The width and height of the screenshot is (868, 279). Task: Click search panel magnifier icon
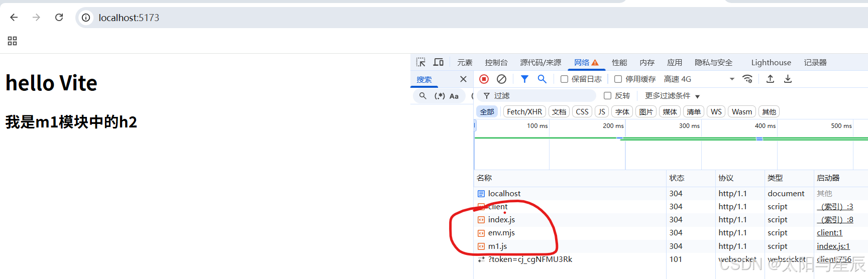(423, 96)
